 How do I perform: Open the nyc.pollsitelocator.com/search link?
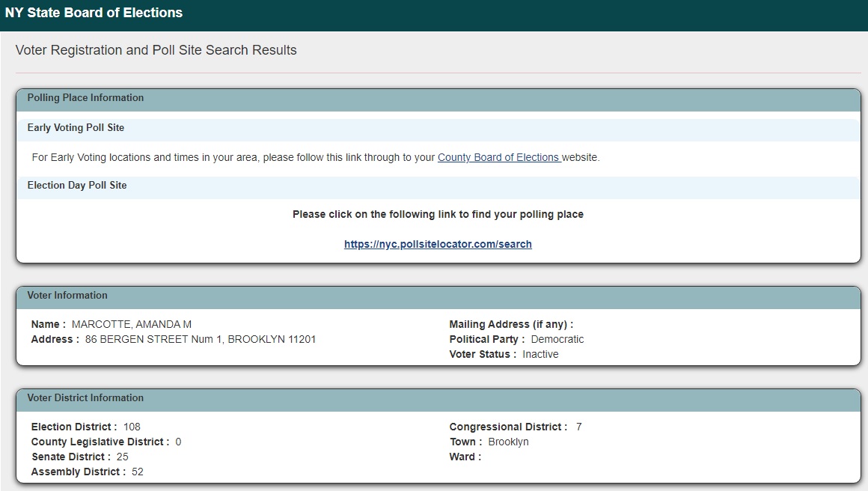pyautogui.click(x=438, y=244)
